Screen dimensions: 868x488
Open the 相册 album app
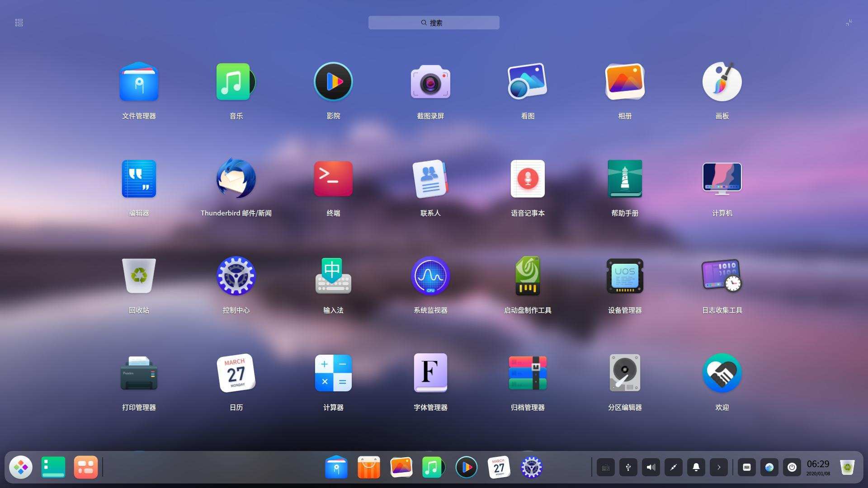click(625, 82)
